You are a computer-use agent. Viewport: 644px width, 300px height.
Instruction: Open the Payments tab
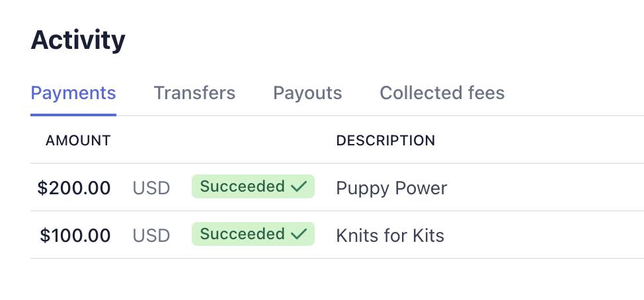pyautogui.click(x=73, y=93)
